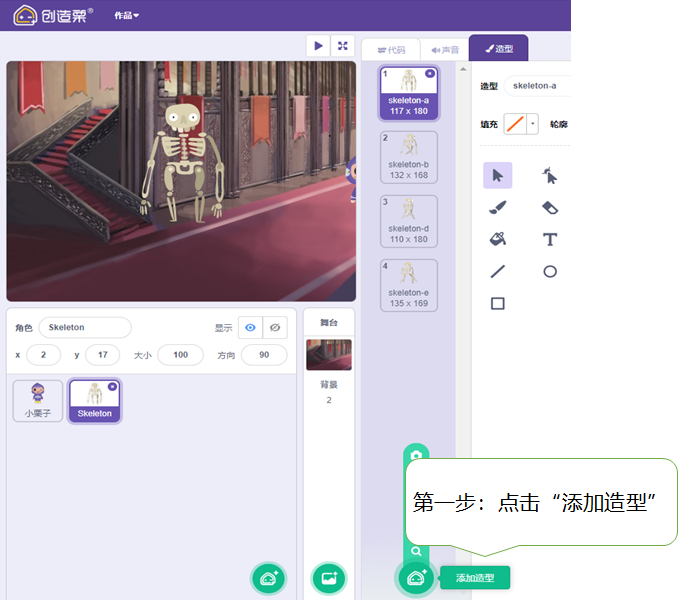Viewport: 682px width, 600px height.
Task: Edit the 方向 direction field
Action: 264,355
